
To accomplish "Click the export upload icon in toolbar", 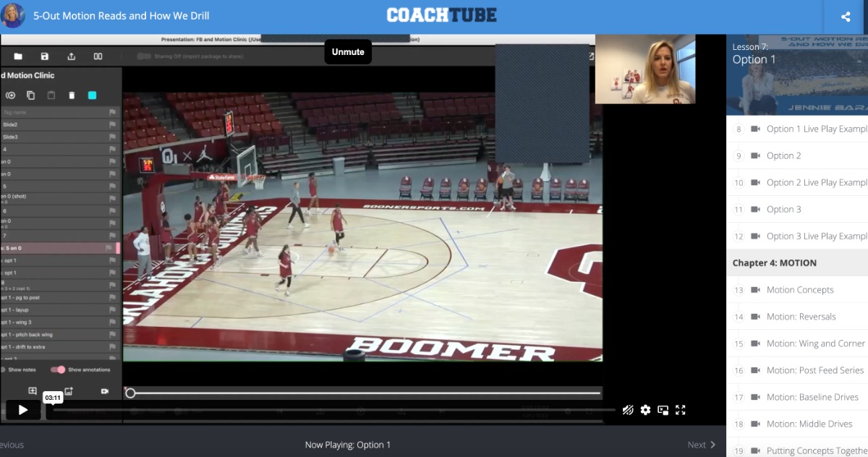I will (x=71, y=56).
